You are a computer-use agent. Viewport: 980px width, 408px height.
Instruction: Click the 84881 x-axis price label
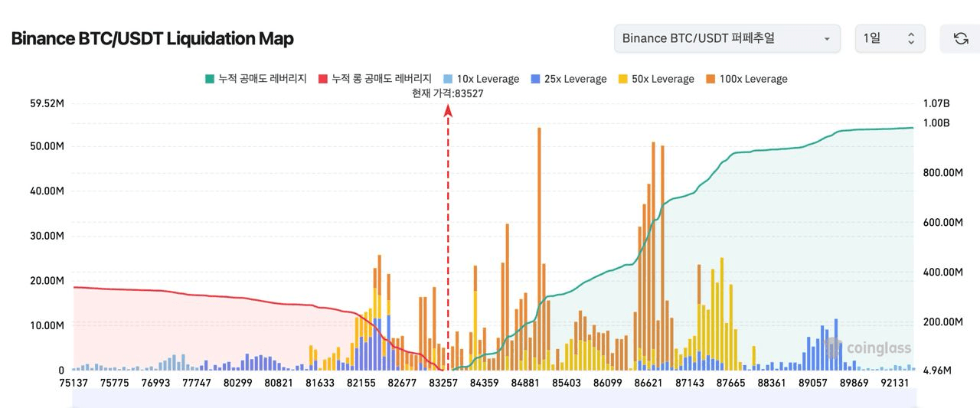(x=525, y=382)
